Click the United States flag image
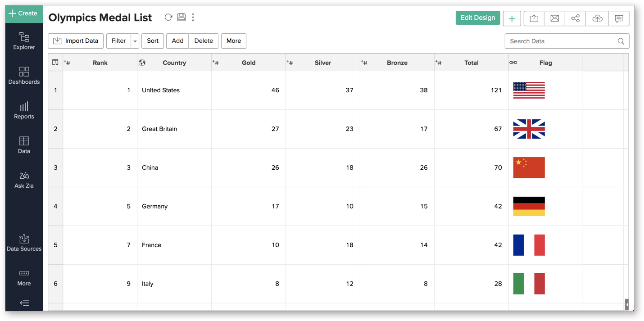The image size is (644, 321). [x=529, y=90]
